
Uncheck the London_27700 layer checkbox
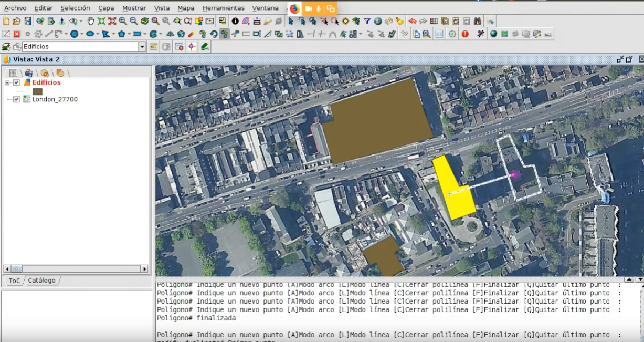point(17,99)
